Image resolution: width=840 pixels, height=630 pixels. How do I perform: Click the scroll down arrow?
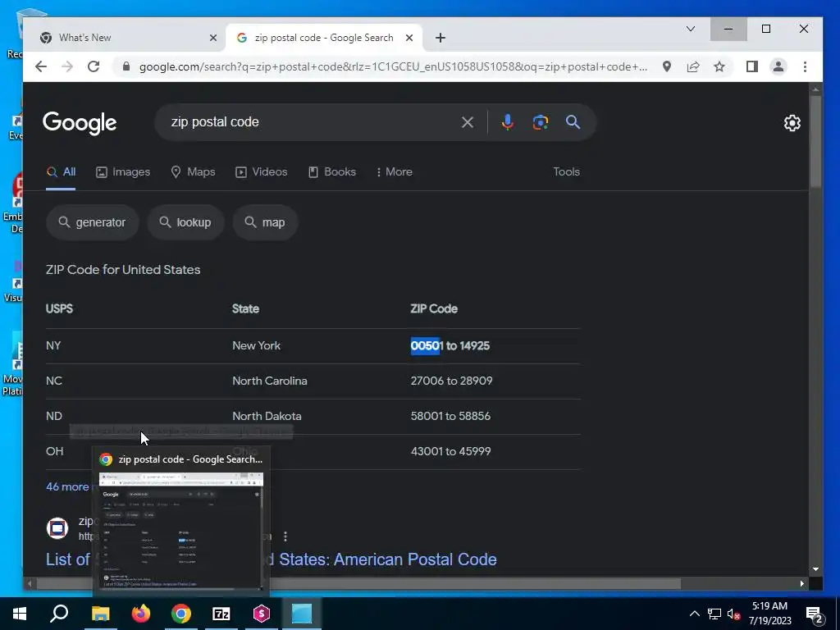815,569
